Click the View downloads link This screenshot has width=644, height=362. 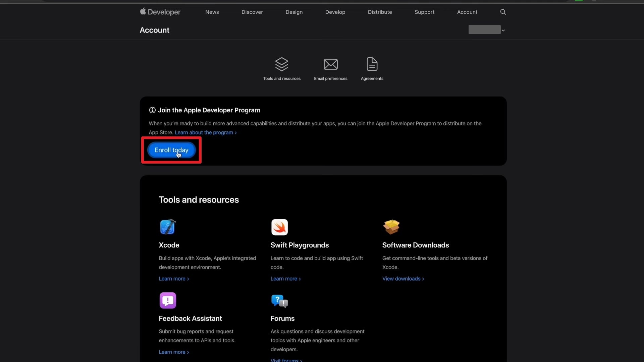point(403,279)
